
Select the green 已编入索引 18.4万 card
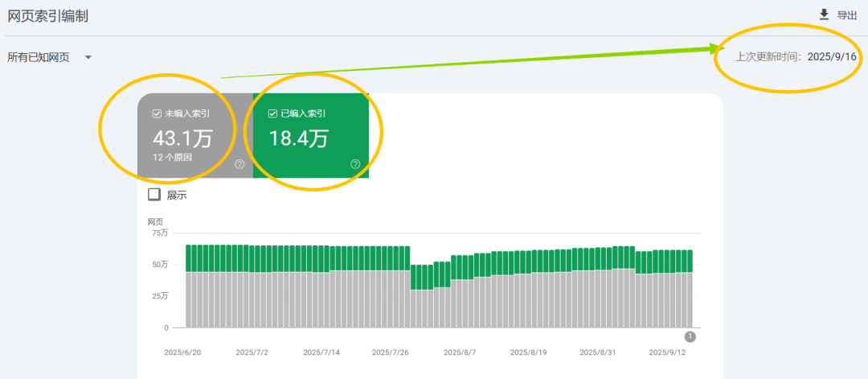310,136
